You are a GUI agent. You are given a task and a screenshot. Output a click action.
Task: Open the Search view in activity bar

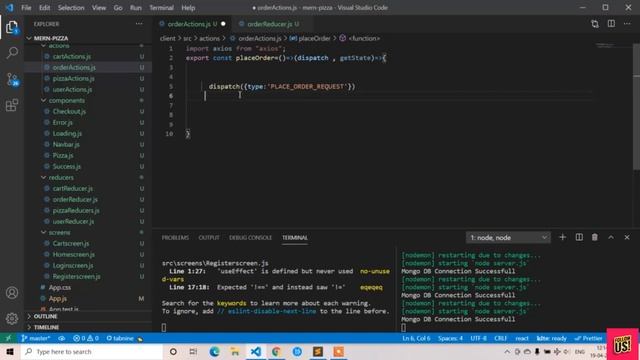coord(12,53)
